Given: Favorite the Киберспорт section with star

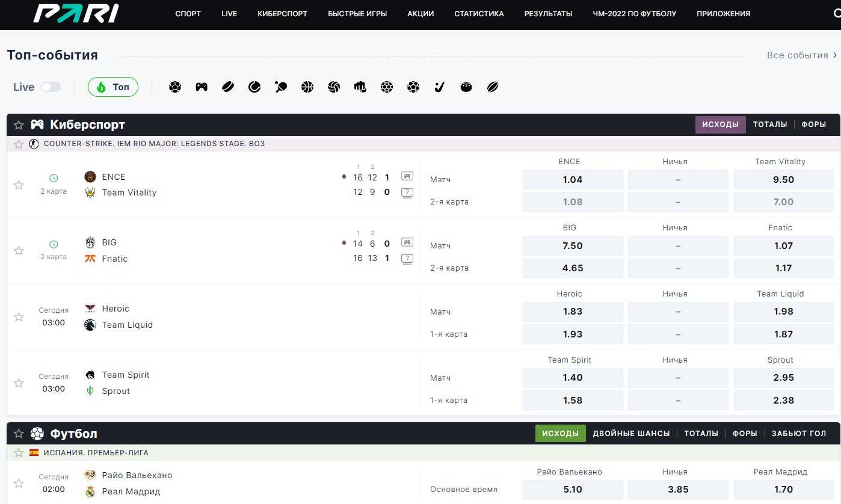Looking at the screenshot, I should coord(19,125).
